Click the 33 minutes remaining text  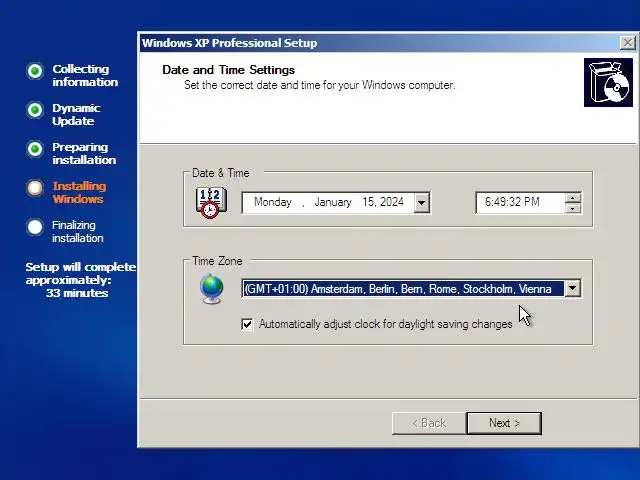point(77,293)
